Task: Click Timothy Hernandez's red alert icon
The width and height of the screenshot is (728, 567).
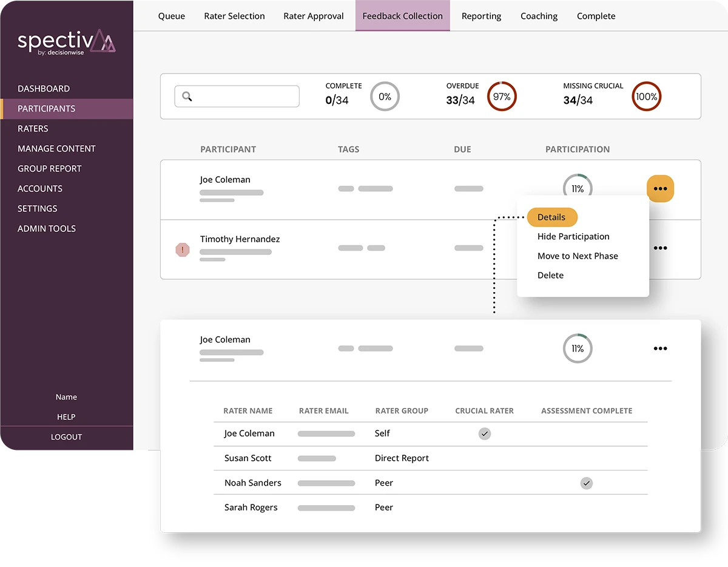Action: click(183, 250)
